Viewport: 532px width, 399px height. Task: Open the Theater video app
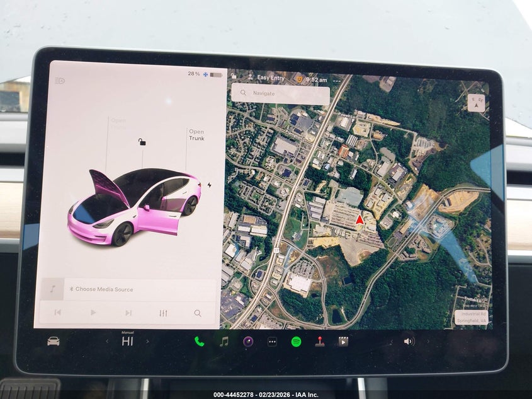(343, 342)
